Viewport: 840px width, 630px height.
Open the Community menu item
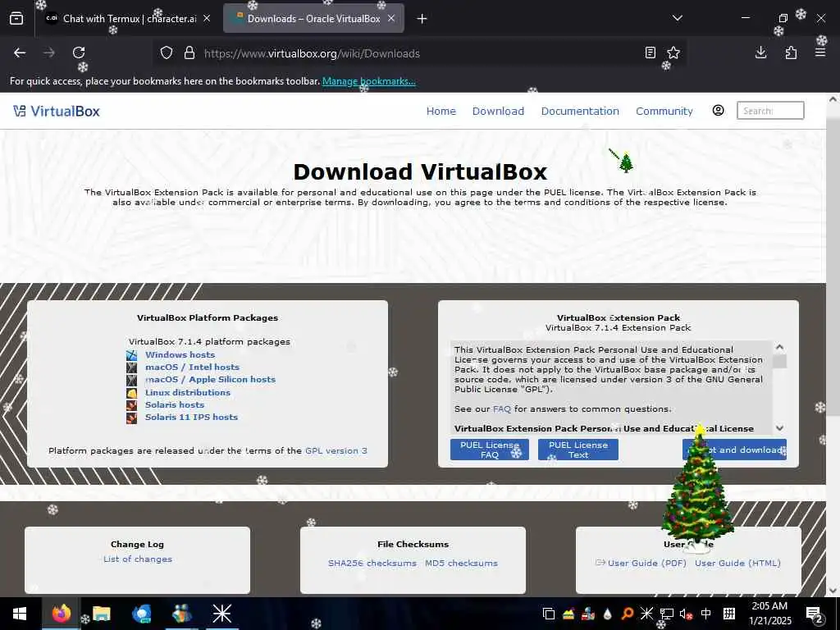tap(664, 111)
